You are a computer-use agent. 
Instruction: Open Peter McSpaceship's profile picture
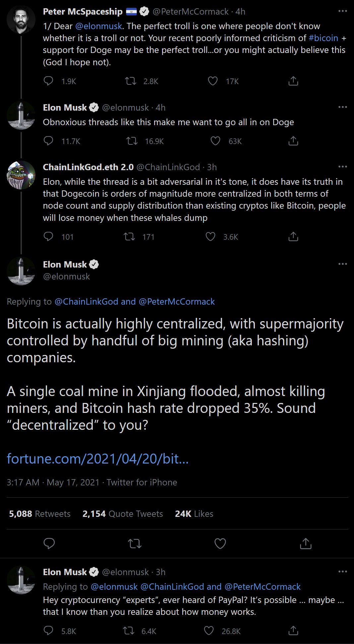(x=21, y=20)
